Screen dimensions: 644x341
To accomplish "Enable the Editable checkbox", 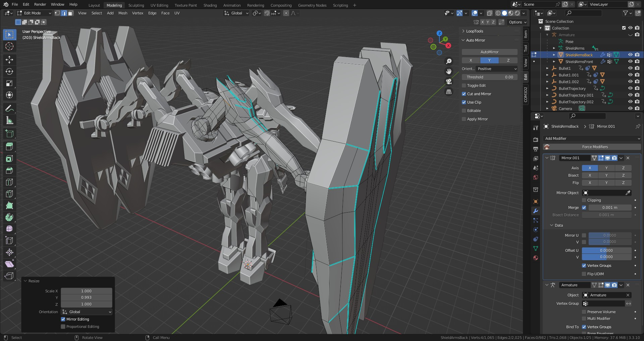I will pyautogui.click(x=464, y=111).
